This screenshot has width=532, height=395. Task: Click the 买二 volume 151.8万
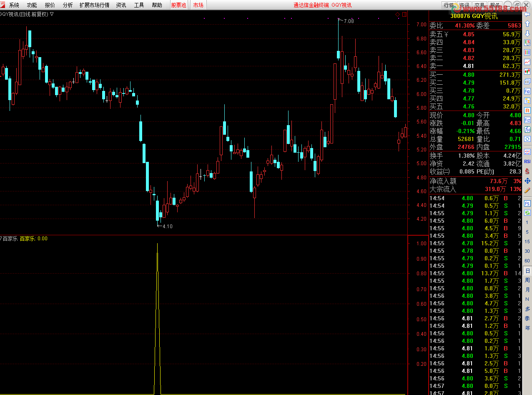click(x=510, y=83)
